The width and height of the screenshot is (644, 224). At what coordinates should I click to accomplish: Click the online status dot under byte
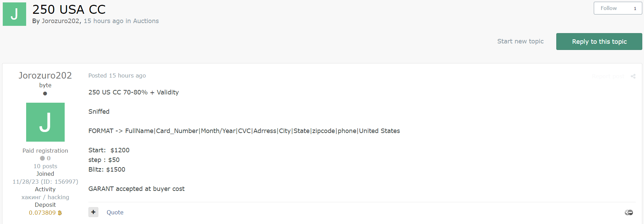pyautogui.click(x=45, y=93)
